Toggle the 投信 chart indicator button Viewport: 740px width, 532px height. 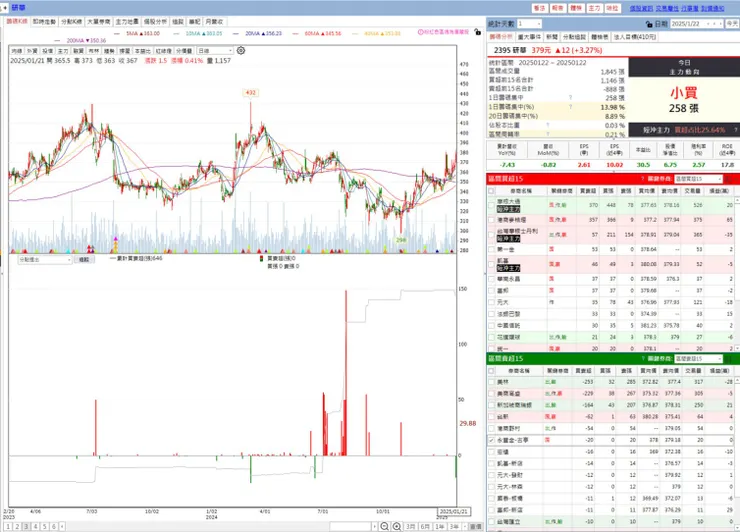click(48, 51)
